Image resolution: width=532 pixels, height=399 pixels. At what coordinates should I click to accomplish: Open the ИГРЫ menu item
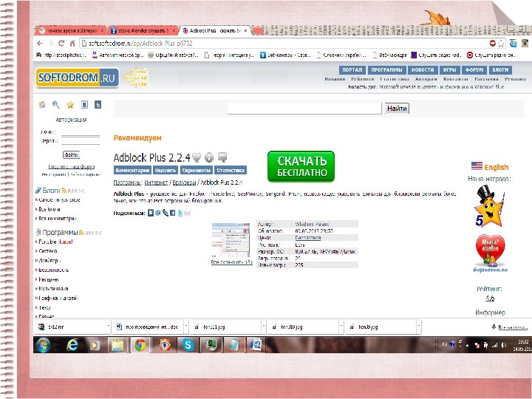click(449, 70)
